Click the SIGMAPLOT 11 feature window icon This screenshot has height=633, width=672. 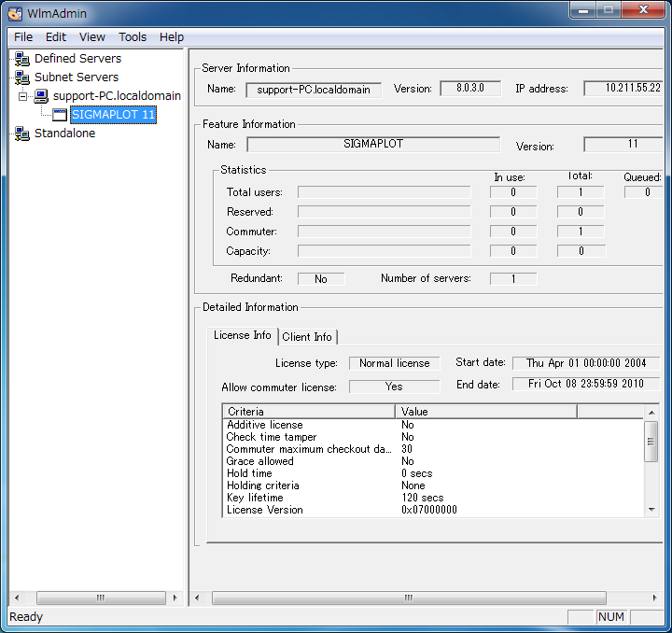(60, 115)
